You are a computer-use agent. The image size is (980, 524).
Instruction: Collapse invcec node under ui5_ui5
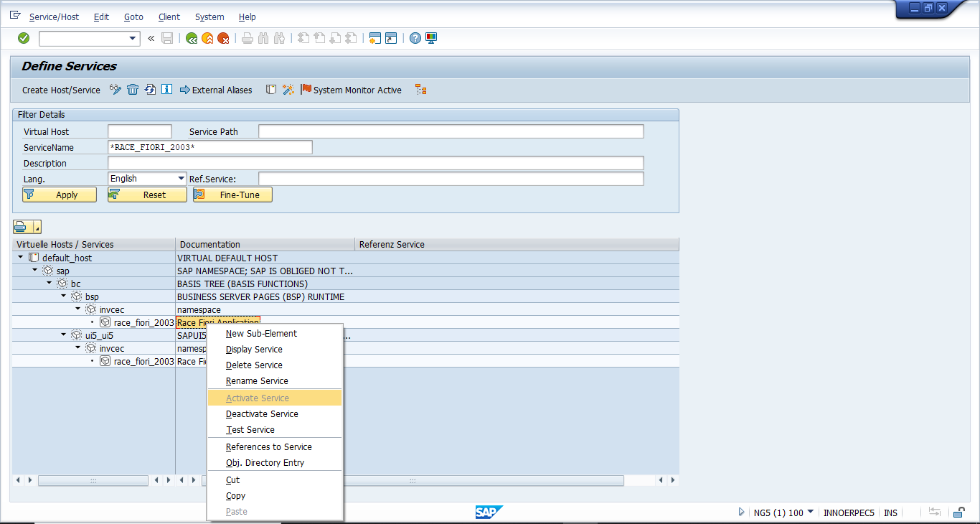(x=78, y=347)
